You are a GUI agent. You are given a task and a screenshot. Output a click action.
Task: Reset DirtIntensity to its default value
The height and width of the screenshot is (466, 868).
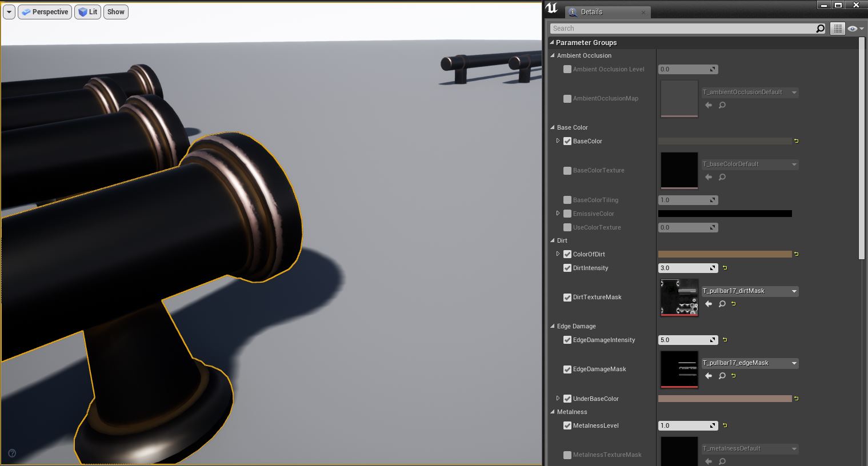click(x=725, y=268)
